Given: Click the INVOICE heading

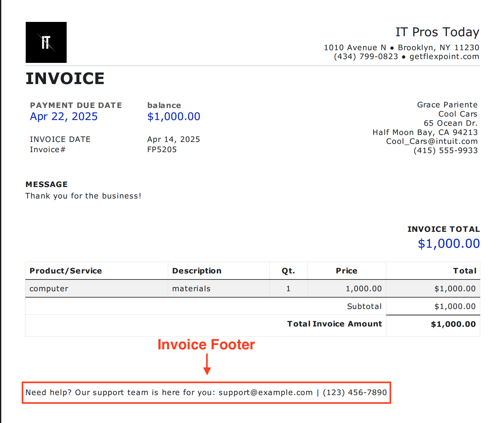Looking at the screenshot, I should pos(65,78).
